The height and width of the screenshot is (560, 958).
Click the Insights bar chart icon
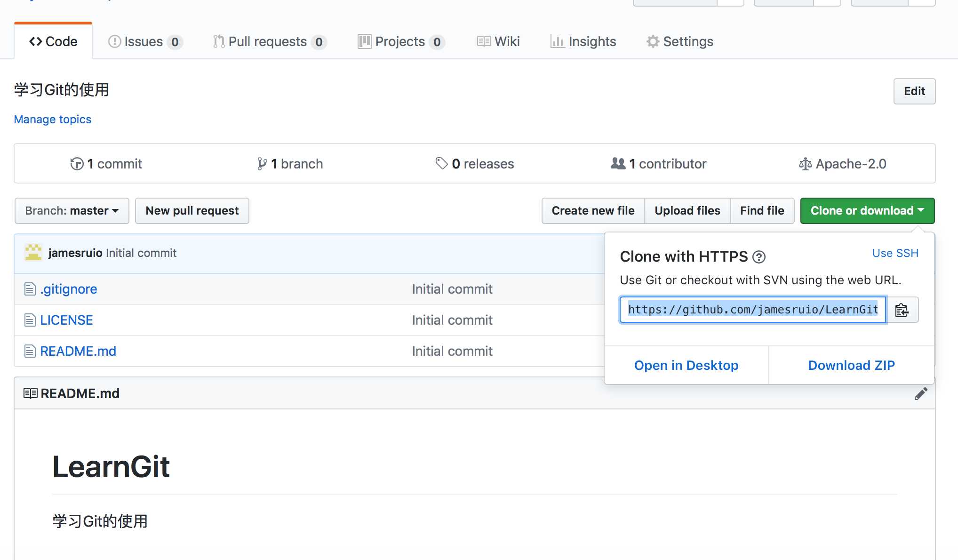point(558,41)
